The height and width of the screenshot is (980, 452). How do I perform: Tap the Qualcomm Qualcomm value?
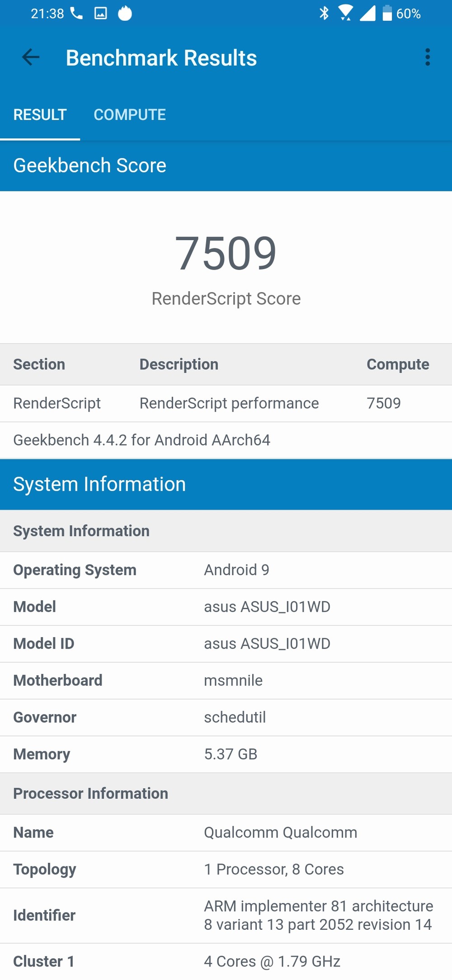[281, 833]
